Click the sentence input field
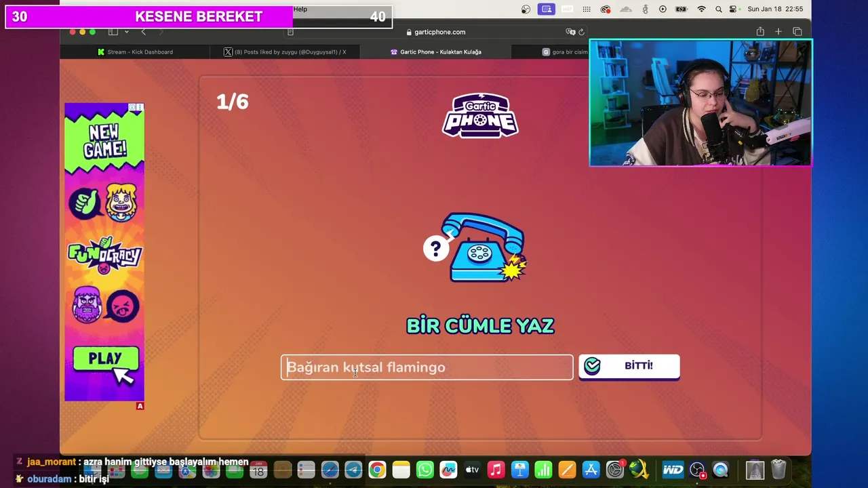 point(427,367)
